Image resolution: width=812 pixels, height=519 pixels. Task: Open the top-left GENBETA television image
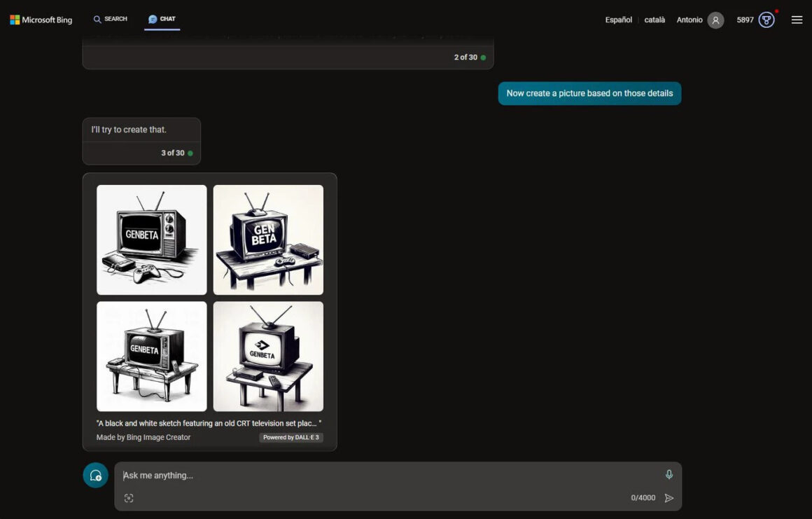152,240
